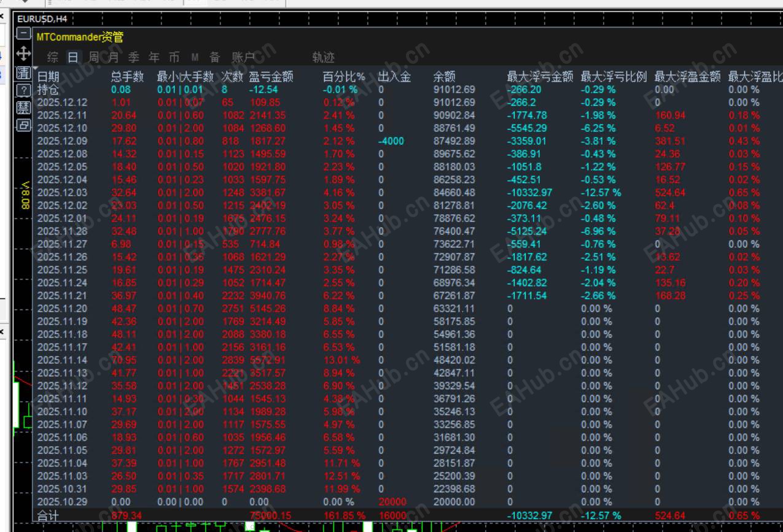
Task: Select the 2025.12.11 date row
Action: (x=62, y=115)
